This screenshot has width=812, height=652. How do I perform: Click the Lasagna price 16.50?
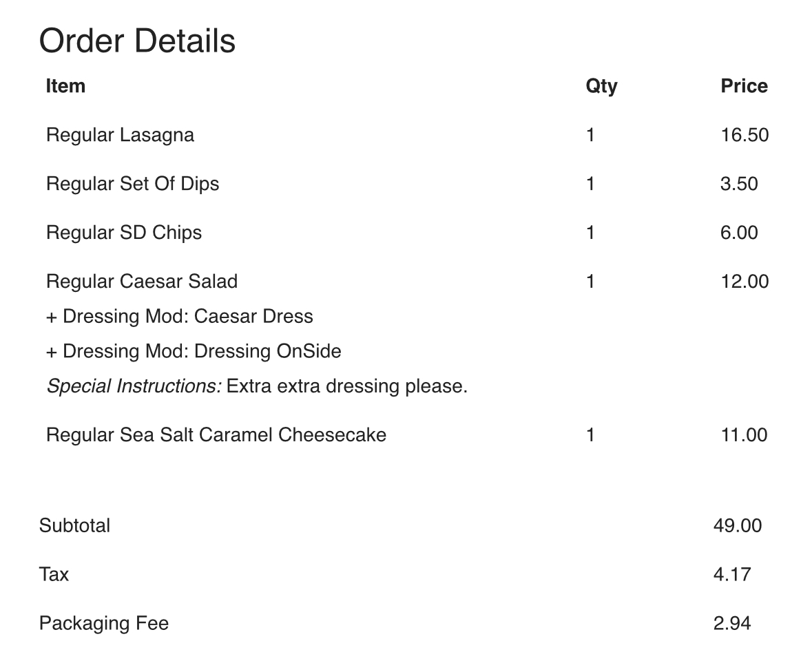click(x=745, y=135)
